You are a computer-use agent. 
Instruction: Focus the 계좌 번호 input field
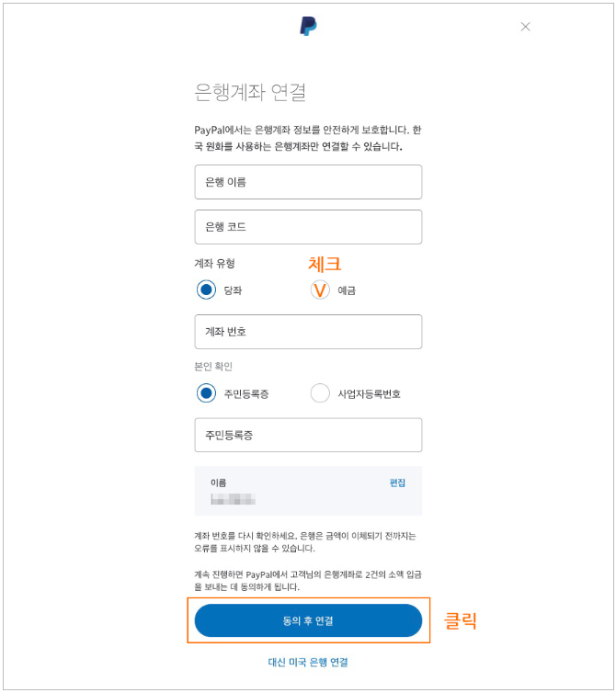pos(308,332)
